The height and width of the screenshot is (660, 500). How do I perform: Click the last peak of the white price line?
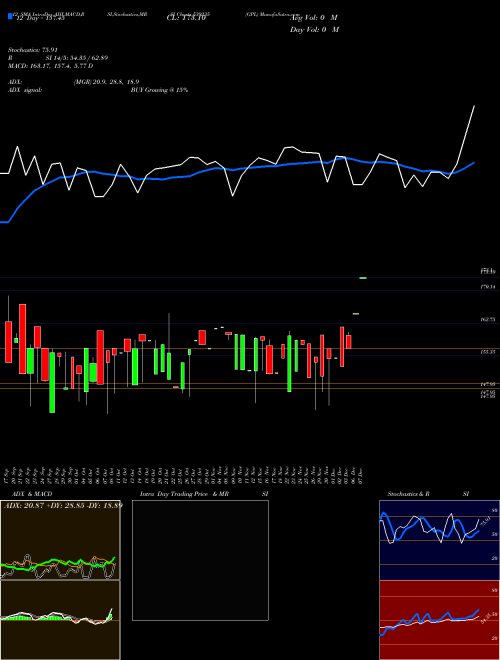[x=474, y=106]
